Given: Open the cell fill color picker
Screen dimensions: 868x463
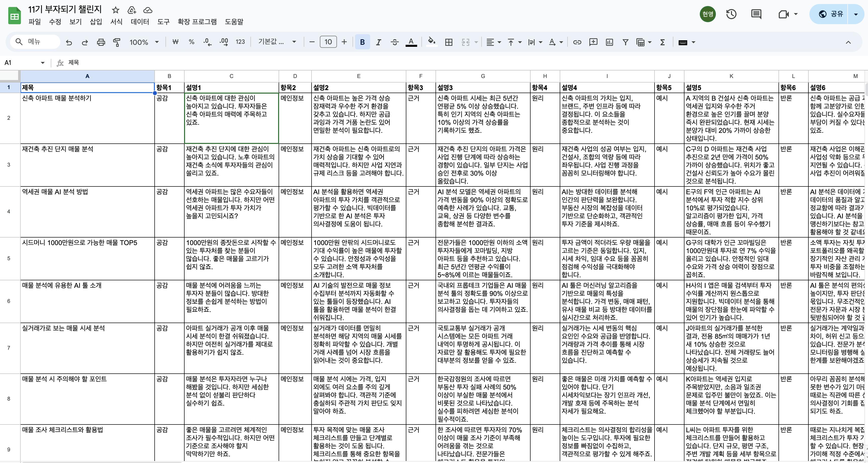Looking at the screenshot, I should tap(431, 42).
